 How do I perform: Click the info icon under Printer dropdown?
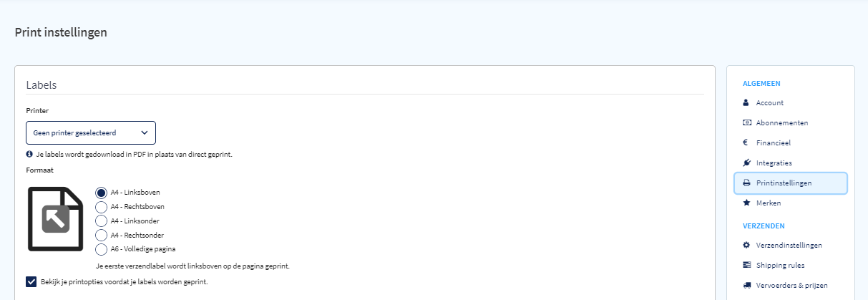click(x=29, y=154)
